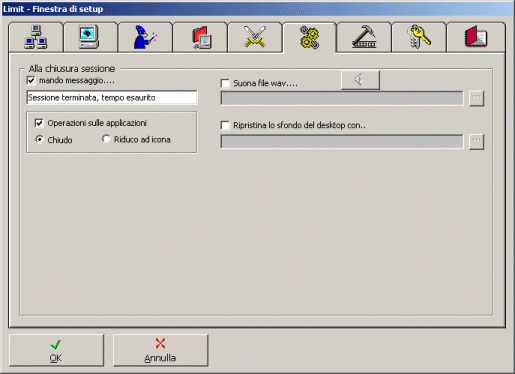Uncheck the 'mando messaggio' checkbox
Image resolution: width=515 pixels, height=374 pixels.
[31, 80]
